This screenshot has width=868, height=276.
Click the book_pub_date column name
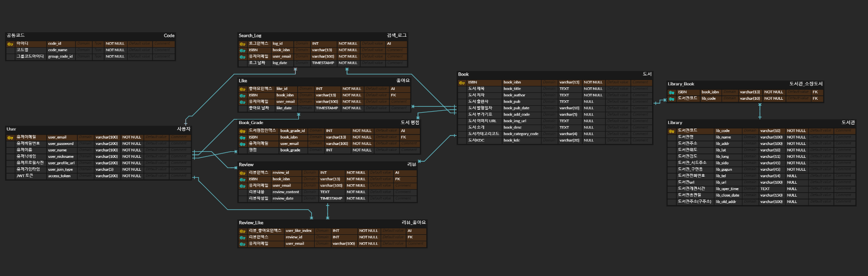pos(516,108)
